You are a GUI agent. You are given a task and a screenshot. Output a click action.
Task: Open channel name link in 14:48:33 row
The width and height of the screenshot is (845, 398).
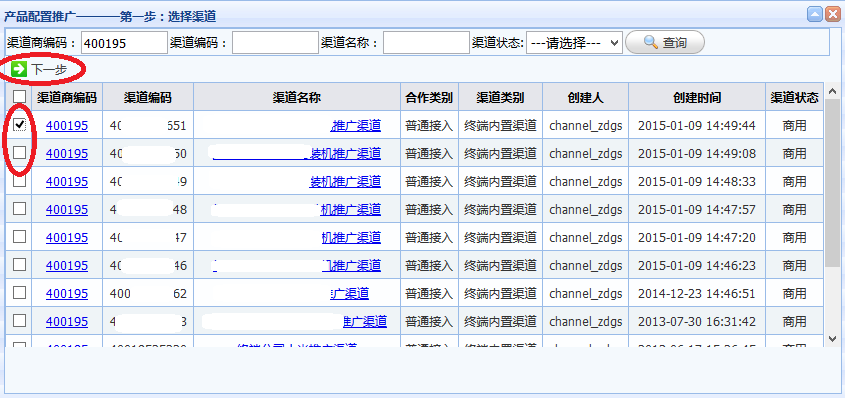[345, 181]
